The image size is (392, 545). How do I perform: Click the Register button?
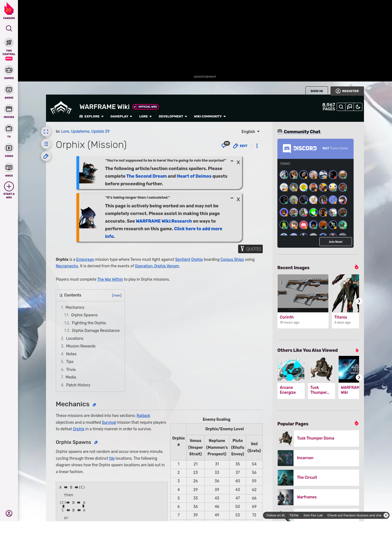pos(347,91)
